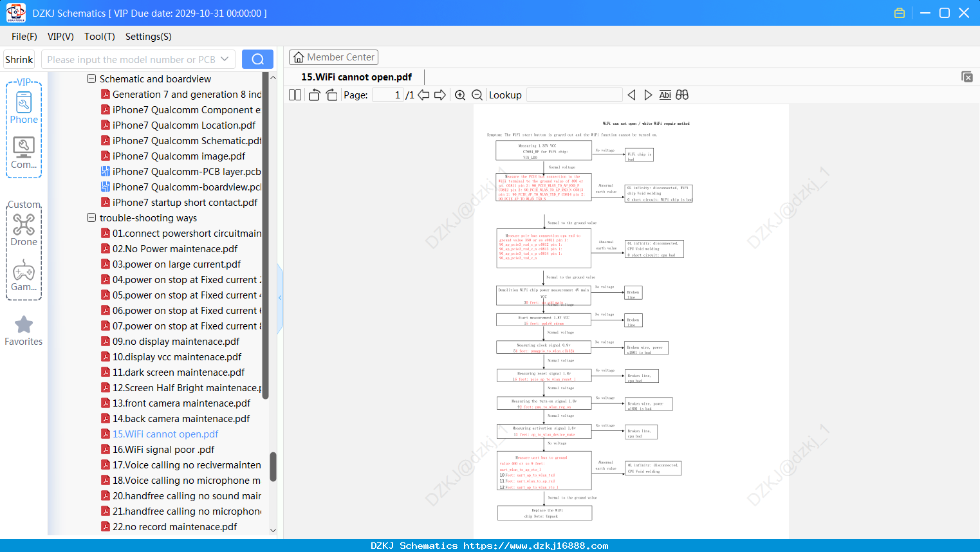Image resolution: width=980 pixels, height=552 pixels.
Task: Open the Drone category
Action: coord(24,230)
